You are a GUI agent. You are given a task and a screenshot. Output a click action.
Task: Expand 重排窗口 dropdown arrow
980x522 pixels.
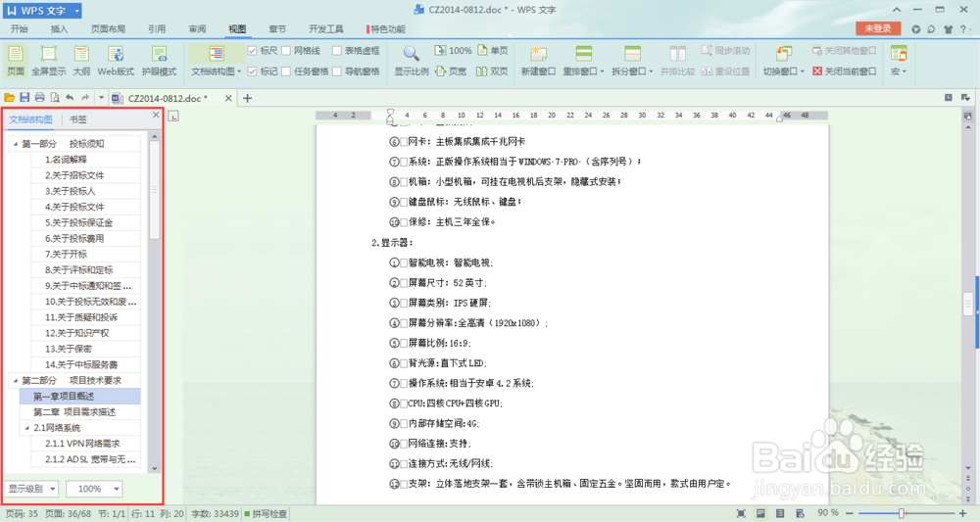602,71
